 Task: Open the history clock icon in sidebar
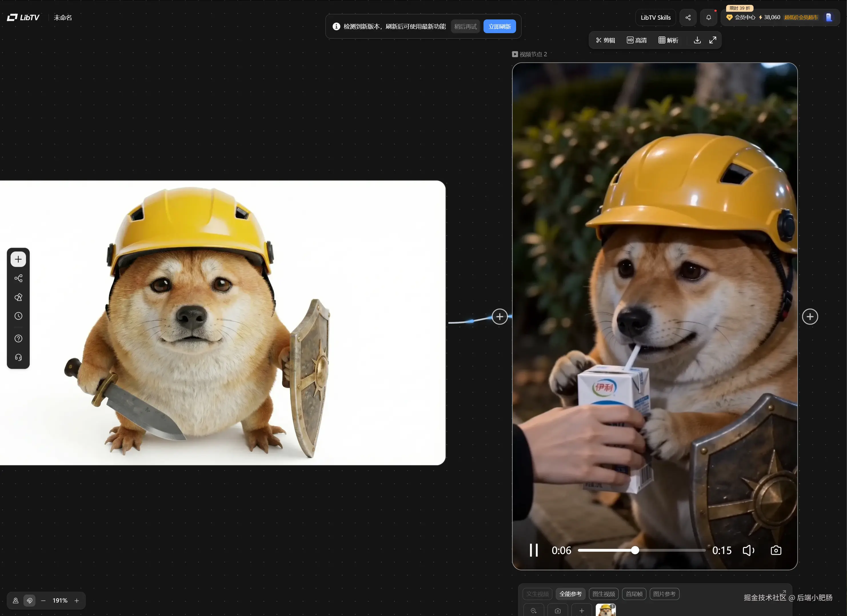pyautogui.click(x=18, y=316)
